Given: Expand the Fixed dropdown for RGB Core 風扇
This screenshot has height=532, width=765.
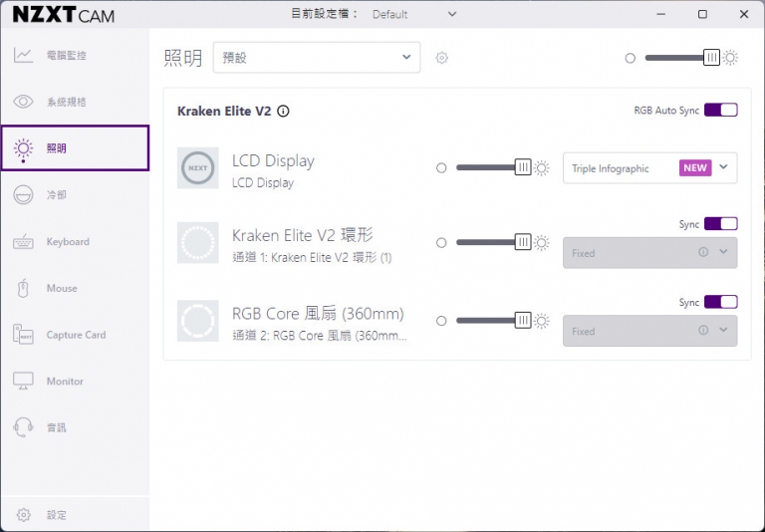Looking at the screenshot, I should (x=649, y=331).
